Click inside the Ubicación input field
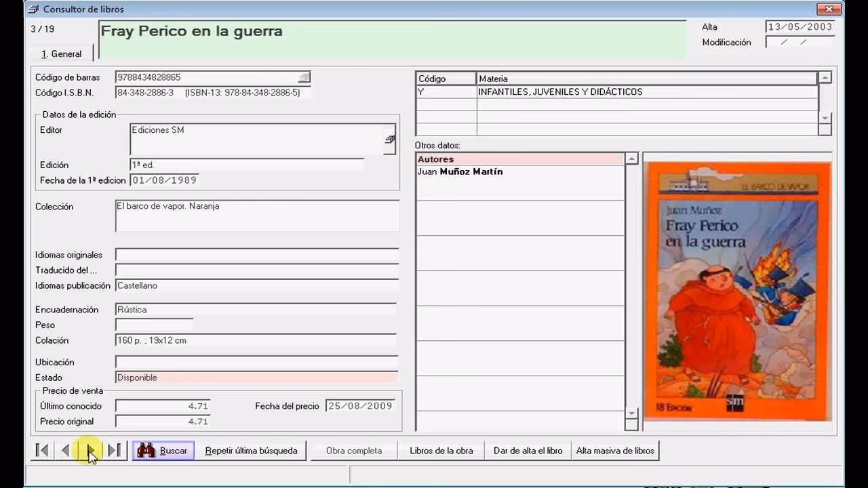The image size is (868, 488). click(x=256, y=362)
